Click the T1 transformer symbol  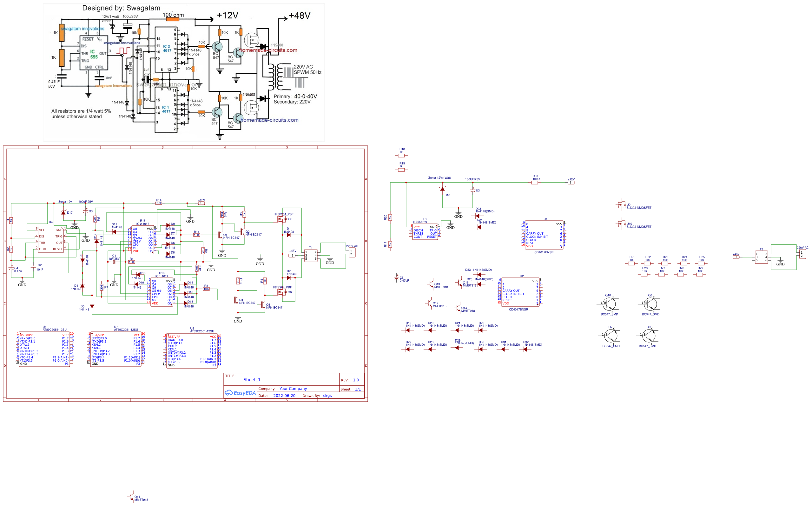pyautogui.click(x=311, y=256)
